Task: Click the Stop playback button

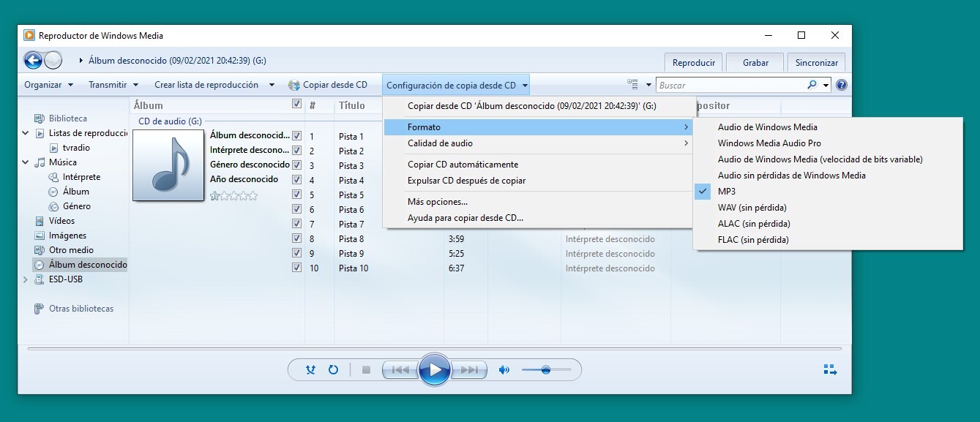Action: tap(365, 370)
